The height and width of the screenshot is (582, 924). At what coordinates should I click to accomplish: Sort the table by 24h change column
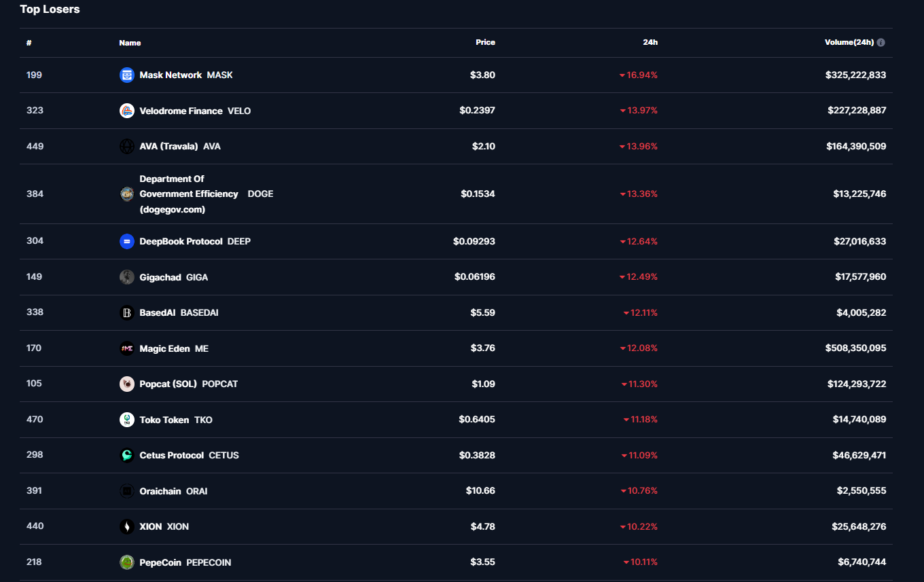pyautogui.click(x=650, y=42)
